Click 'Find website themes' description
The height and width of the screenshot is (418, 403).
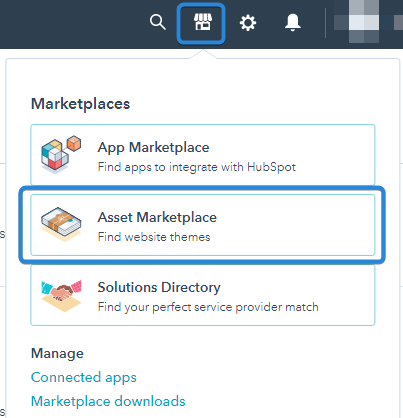[x=154, y=237]
